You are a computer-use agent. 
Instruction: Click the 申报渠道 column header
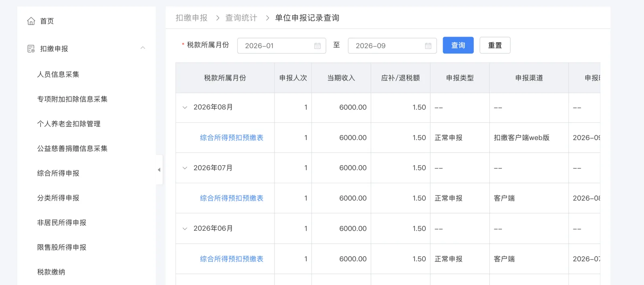[529, 78]
